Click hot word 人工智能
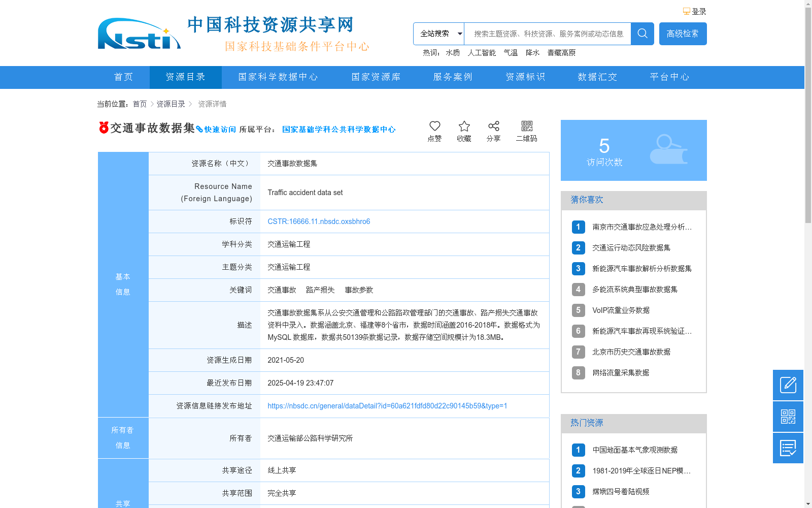Viewport: 812px width, 508px height. pyautogui.click(x=482, y=53)
